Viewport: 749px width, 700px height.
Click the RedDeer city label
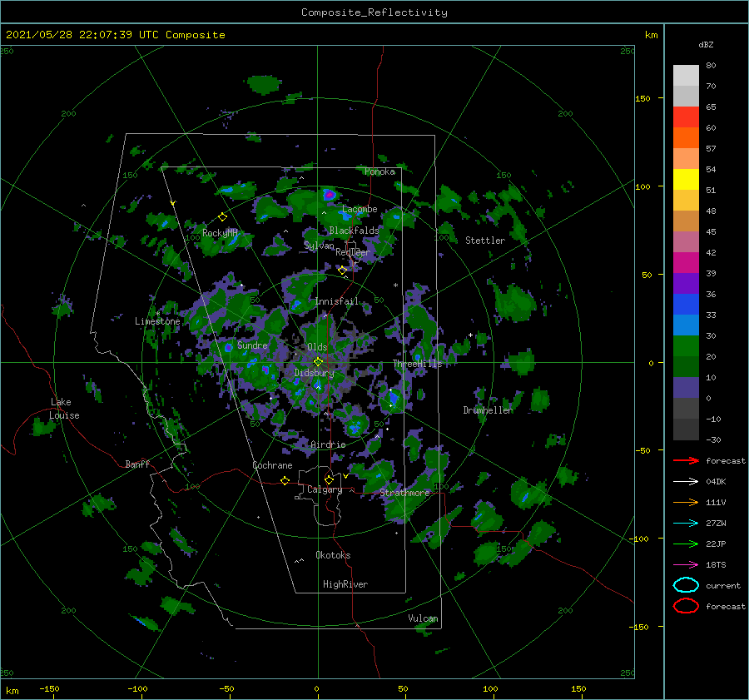(353, 252)
